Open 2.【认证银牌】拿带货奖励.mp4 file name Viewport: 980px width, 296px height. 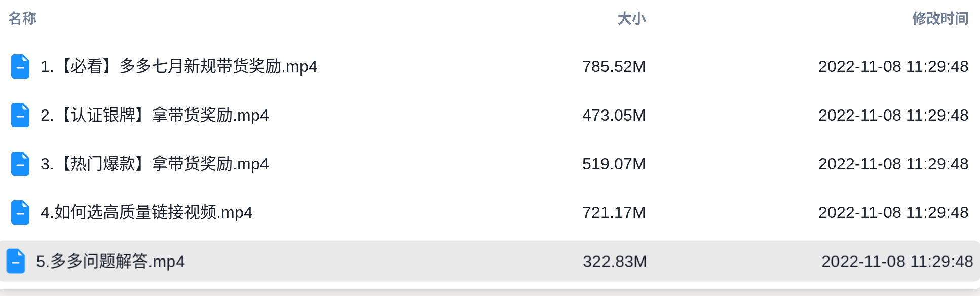pyautogui.click(x=155, y=115)
